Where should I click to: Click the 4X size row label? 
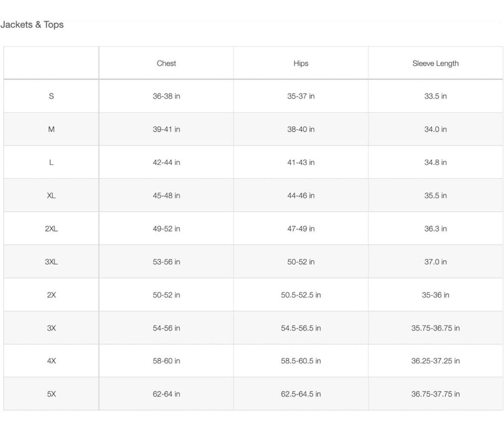click(51, 361)
